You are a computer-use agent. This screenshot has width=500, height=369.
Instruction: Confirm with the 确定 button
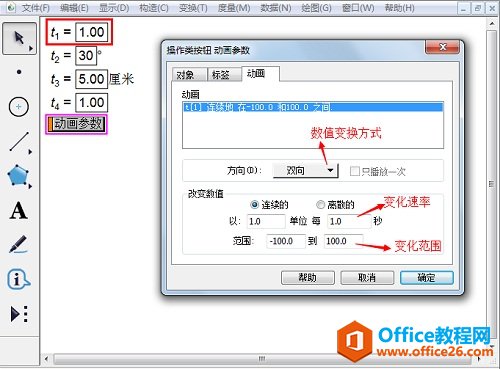click(427, 277)
